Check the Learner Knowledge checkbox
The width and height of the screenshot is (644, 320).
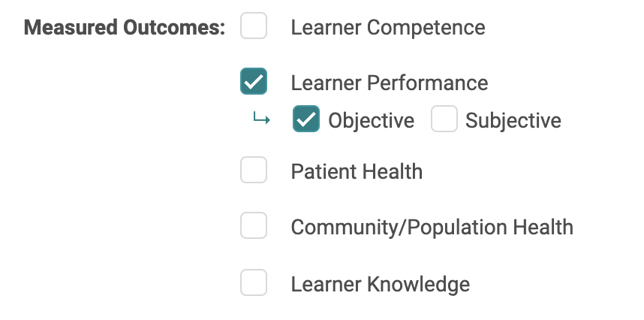(254, 283)
